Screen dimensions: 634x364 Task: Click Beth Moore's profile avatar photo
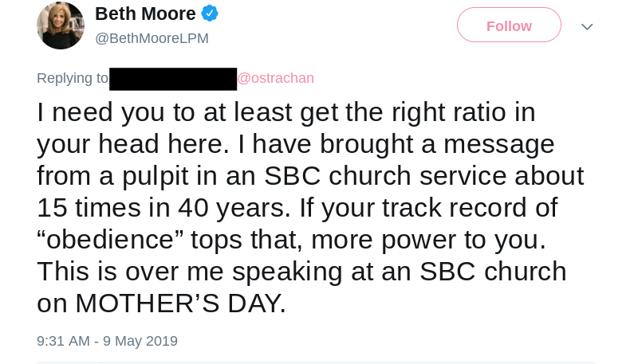click(61, 25)
